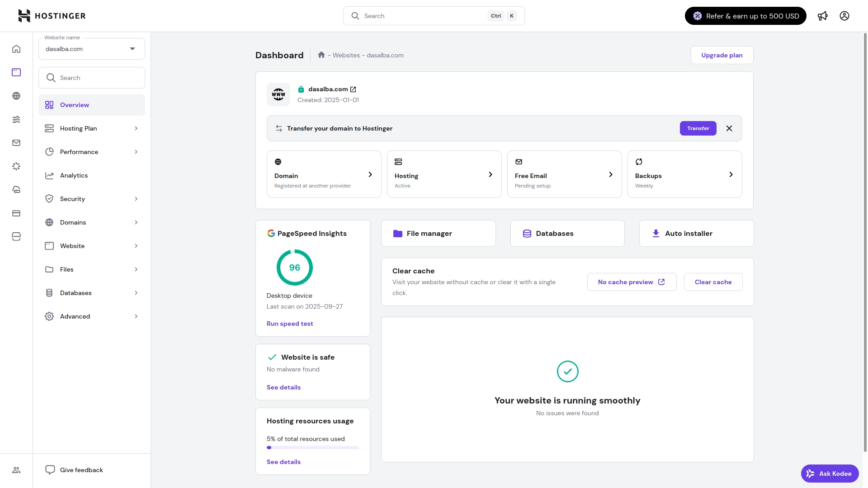Open the Performance menu item
Image resolution: width=868 pixels, height=488 pixels.
pyautogui.click(x=91, y=152)
